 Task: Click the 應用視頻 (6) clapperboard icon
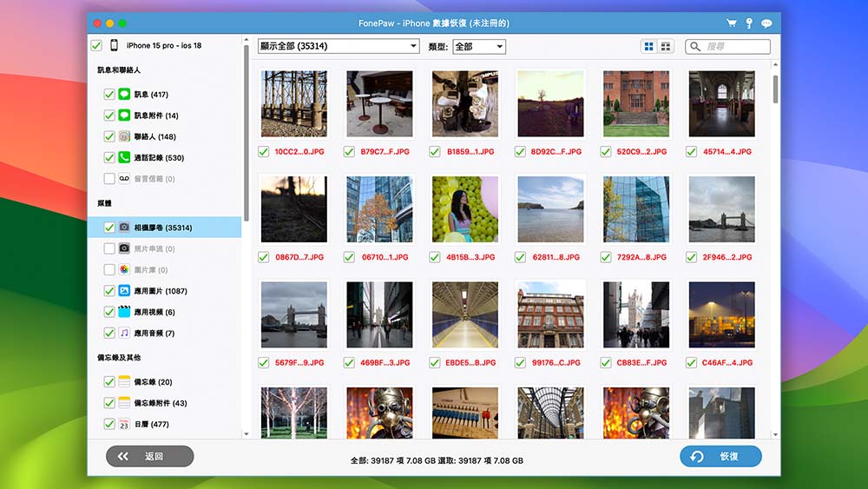pos(124,311)
